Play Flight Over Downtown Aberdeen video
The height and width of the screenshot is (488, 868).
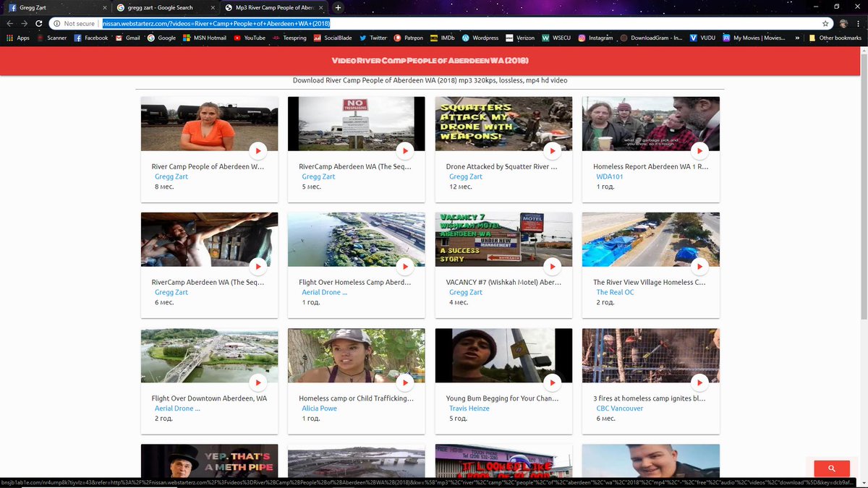[x=258, y=382]
